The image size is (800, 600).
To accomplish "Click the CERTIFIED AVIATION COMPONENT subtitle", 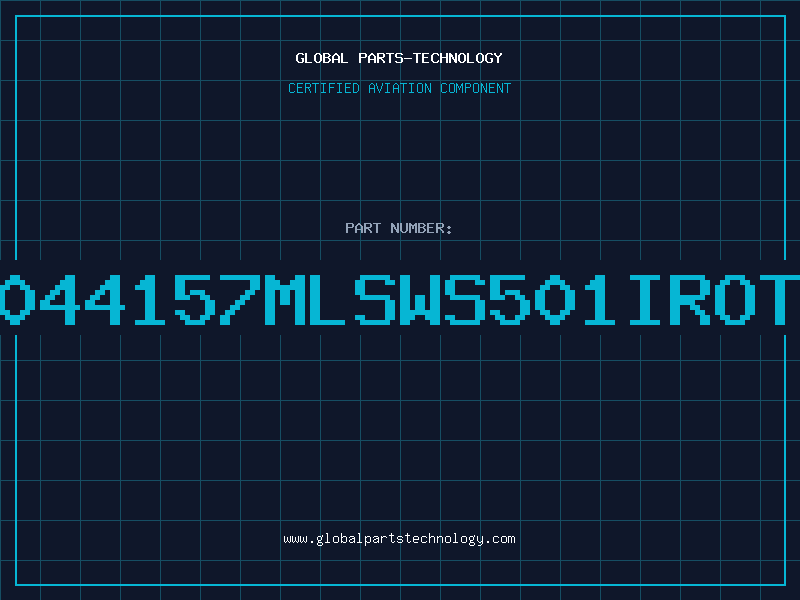I will pos(399,88).
